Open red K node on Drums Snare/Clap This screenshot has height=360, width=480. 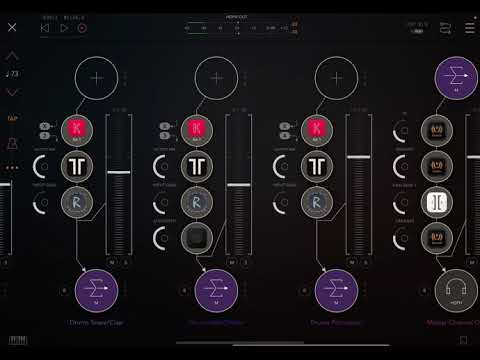click(x=77, y=130)
